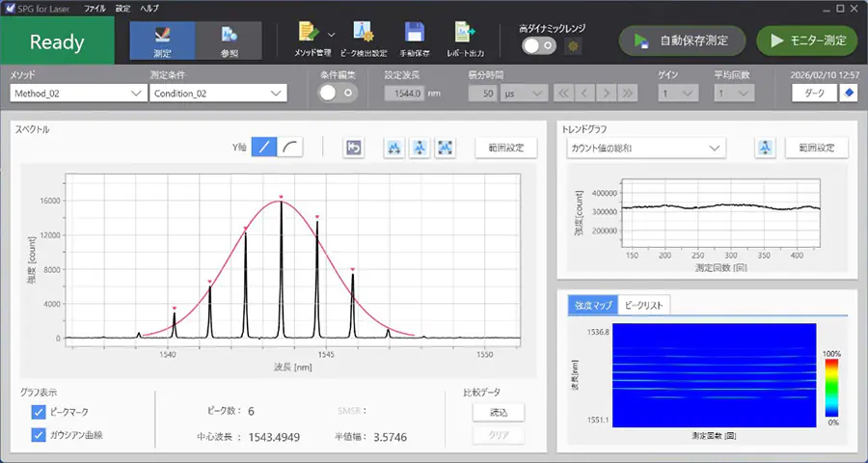
Task: Uncheck the ピークマーク checkbox
Action: tap(39, 412)
